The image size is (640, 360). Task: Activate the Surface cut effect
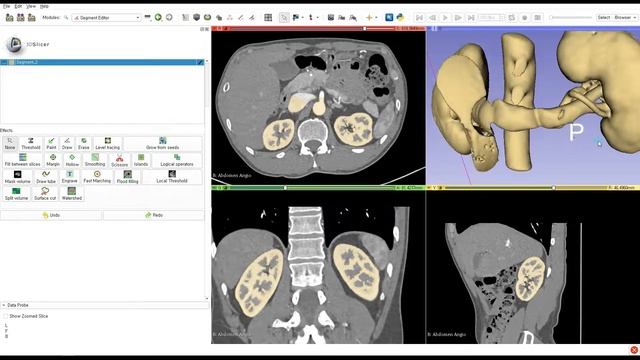[x=45, y=194]
